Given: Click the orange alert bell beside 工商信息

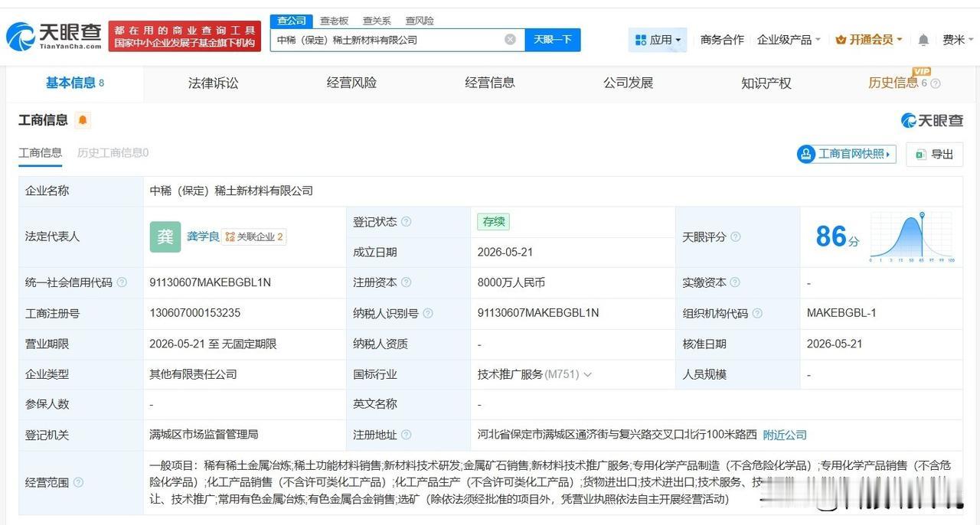Looking at the screenshot, I should [x=83, y=120].
